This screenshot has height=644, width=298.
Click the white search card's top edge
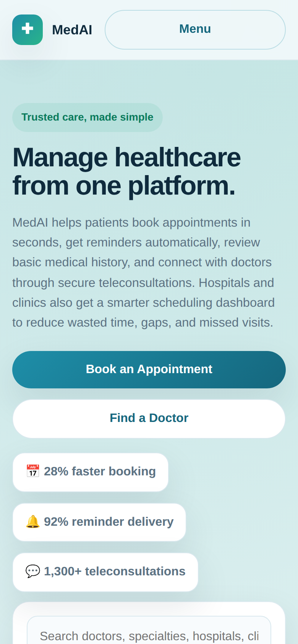pos(149,603)
